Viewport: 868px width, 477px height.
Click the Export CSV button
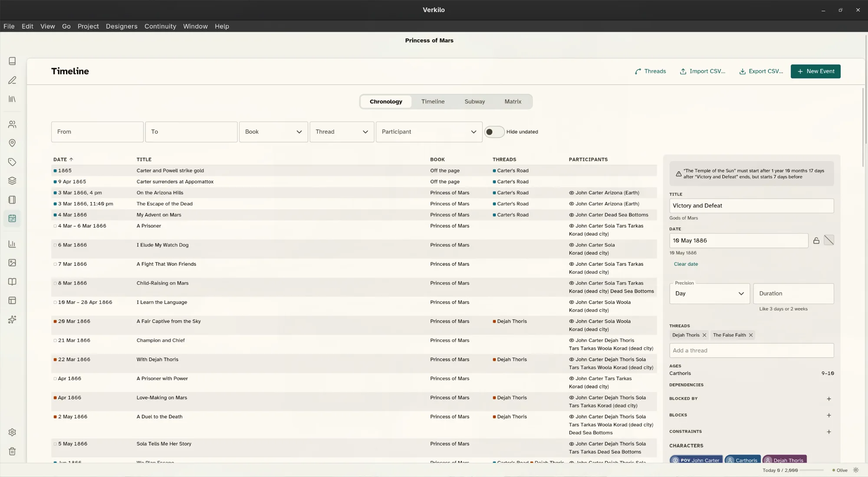tap(761, 72)
